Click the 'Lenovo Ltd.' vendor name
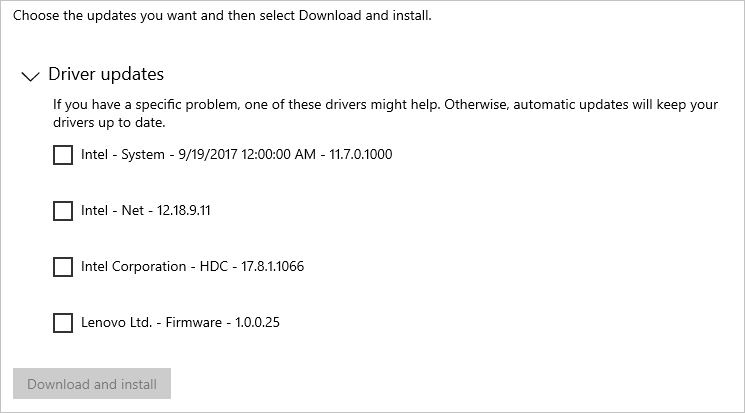Screen dimensions: 745x413 coord(116,323)
